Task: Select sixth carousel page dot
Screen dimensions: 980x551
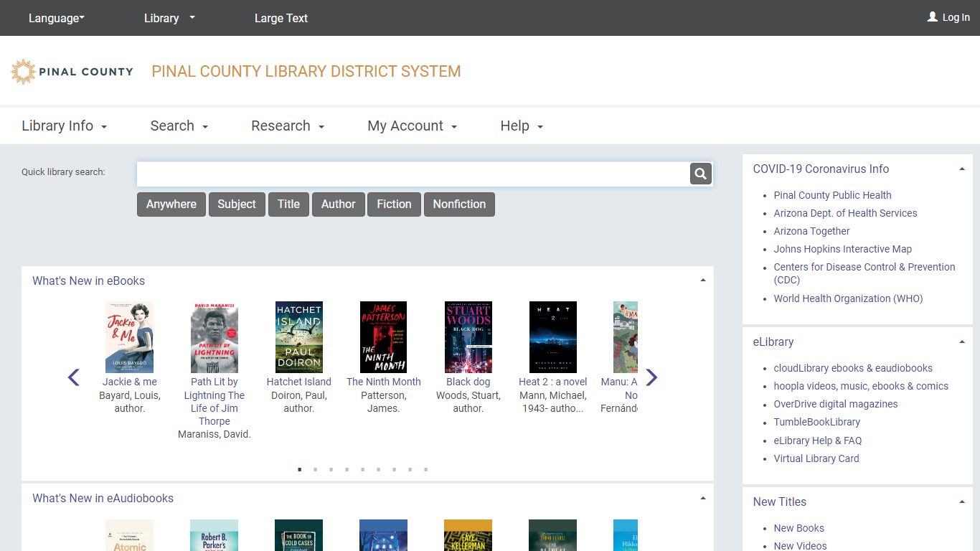Action: tap(379, 469)
